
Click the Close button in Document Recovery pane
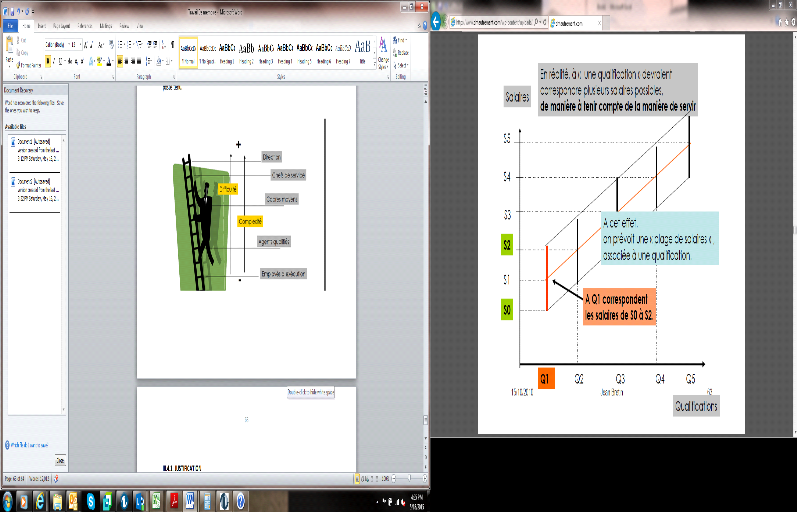(59, 460)
